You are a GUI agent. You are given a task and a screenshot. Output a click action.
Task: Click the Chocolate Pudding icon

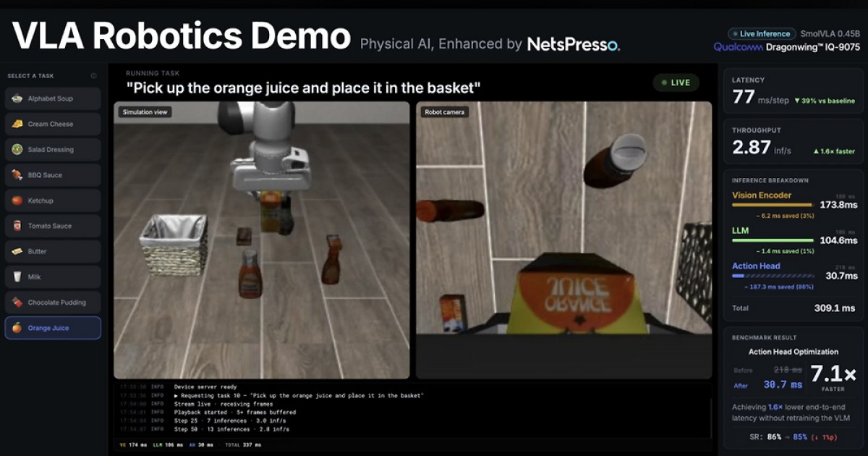pyautogui.click(x=17, y=303)
